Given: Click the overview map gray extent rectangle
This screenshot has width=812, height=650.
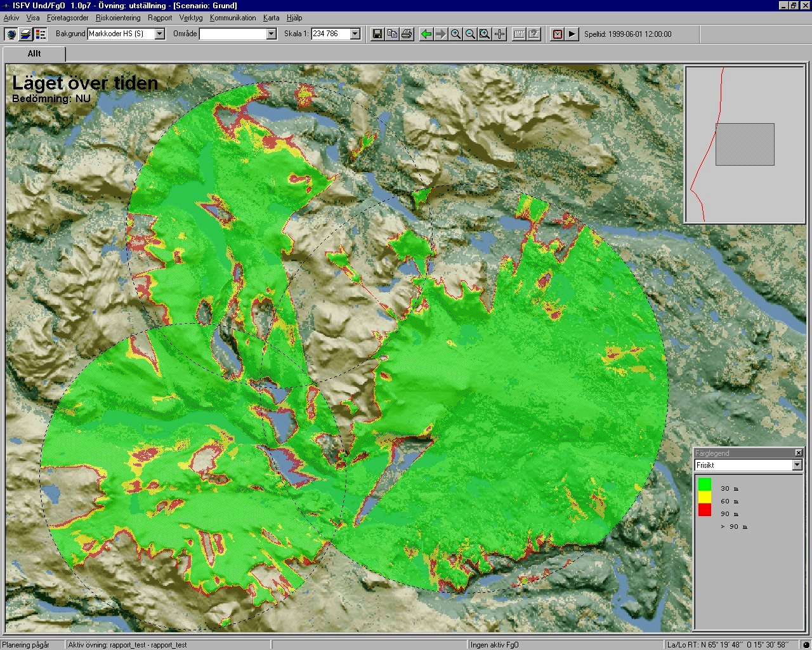Looking at the screenshot, I should (x=745, y=144).
